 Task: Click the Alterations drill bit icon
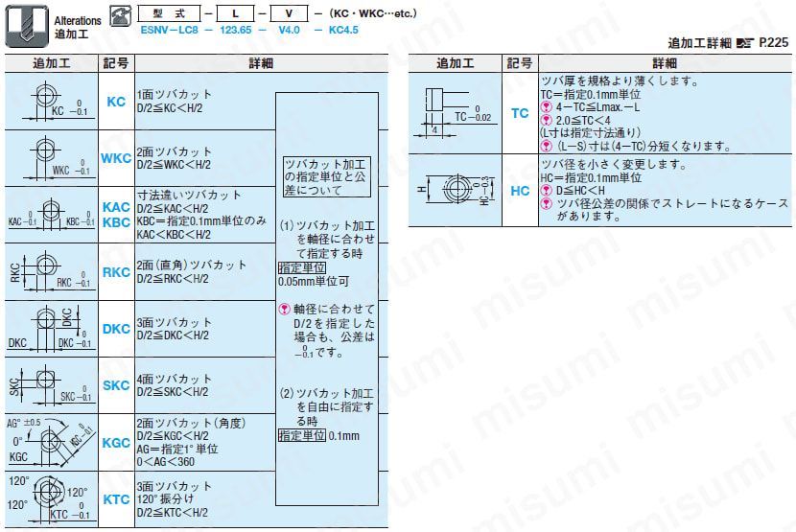point(27,26)
